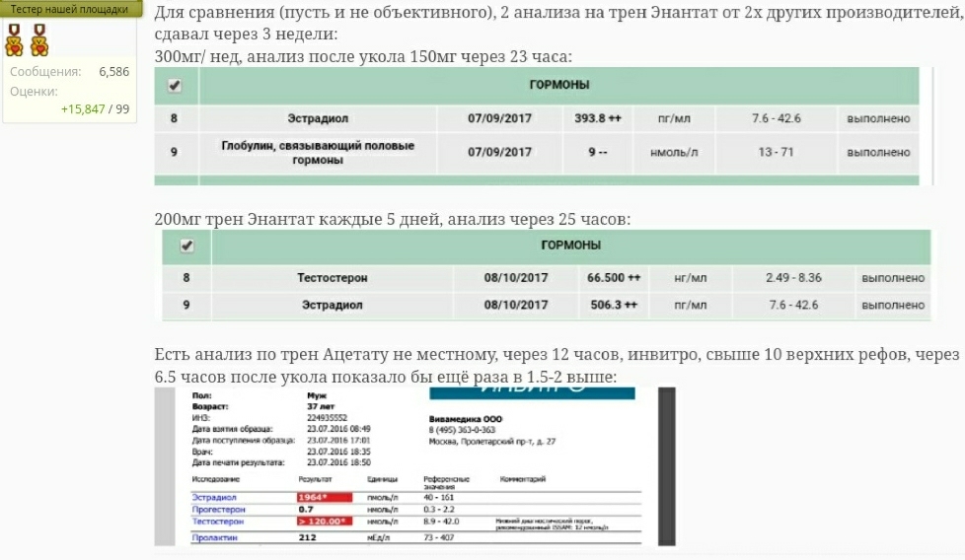965x560 pixels.
Task: Click the 'Сообщения:' label in user panel
Action: [45, 71]
